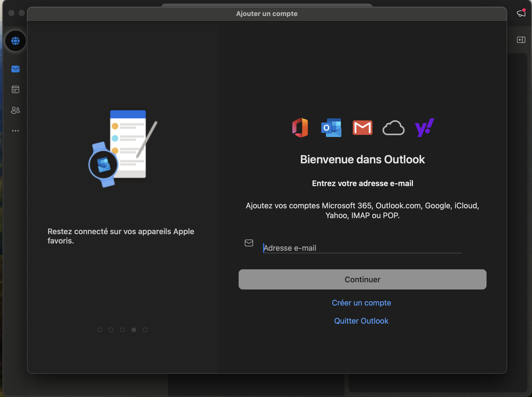Click the Bienvenue dans Outlook heading

[x=363, y=159]
